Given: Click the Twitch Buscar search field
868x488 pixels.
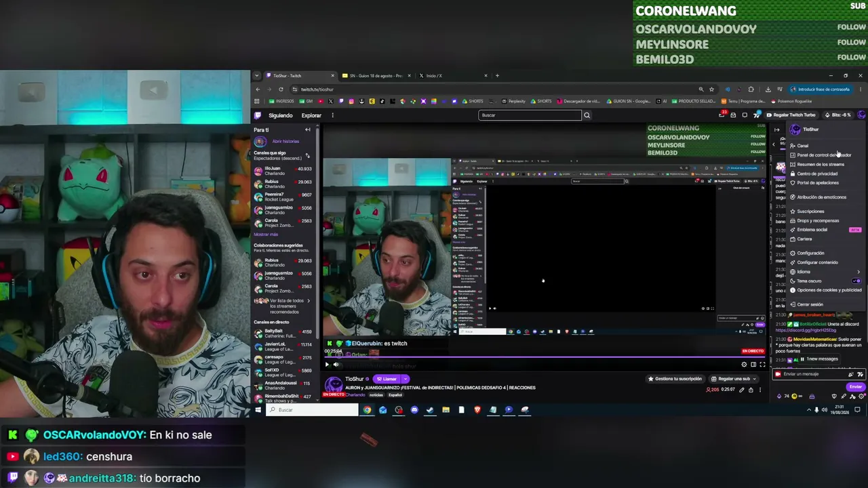Looking at the screenshot, I should click(x=530, y=115).
